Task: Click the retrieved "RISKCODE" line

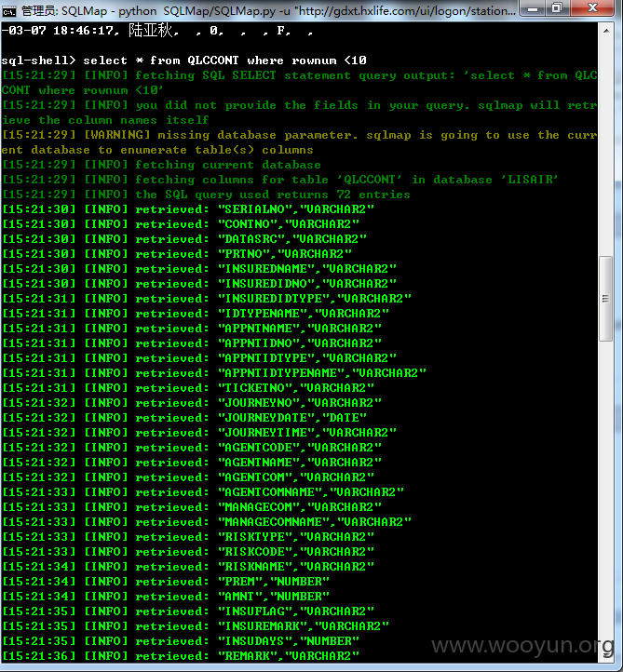Action: (188, 552)
